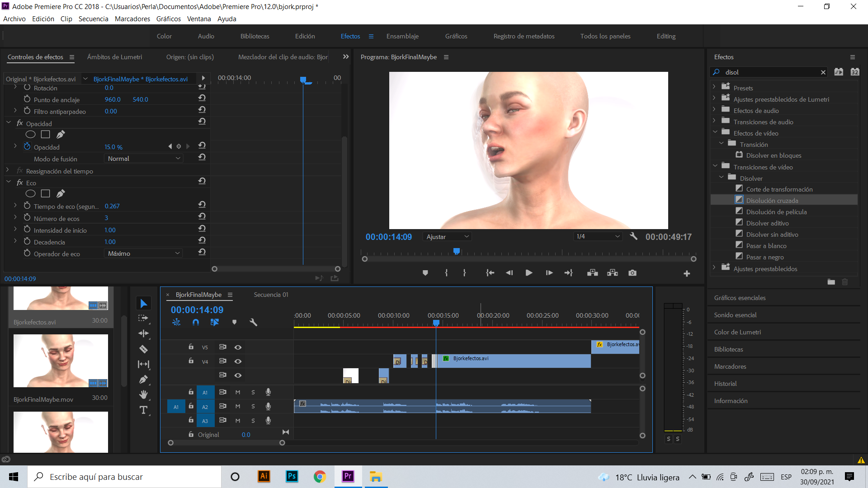This screenshot has height=488, width=868.
Task: Open Operador de eco Máximo dropdown
Action: pos(143,253)
